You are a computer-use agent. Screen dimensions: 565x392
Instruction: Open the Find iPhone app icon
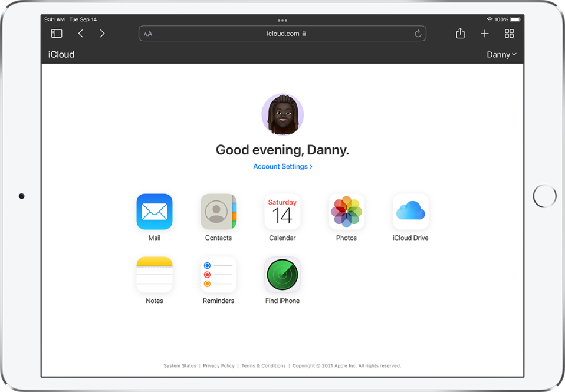(282, 275)
